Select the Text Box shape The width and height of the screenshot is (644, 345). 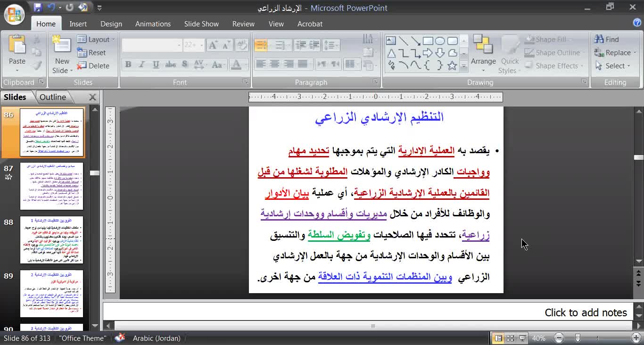pyautogui.click(x=391, y=41)
